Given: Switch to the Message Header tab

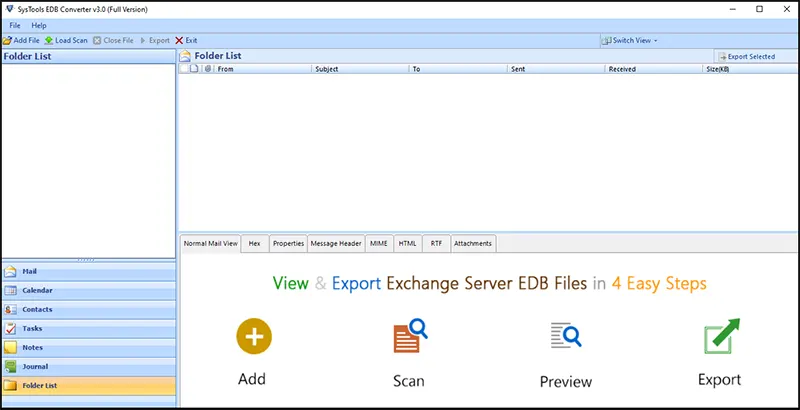Looking at the screenshot, I should [x=336, y=244].
